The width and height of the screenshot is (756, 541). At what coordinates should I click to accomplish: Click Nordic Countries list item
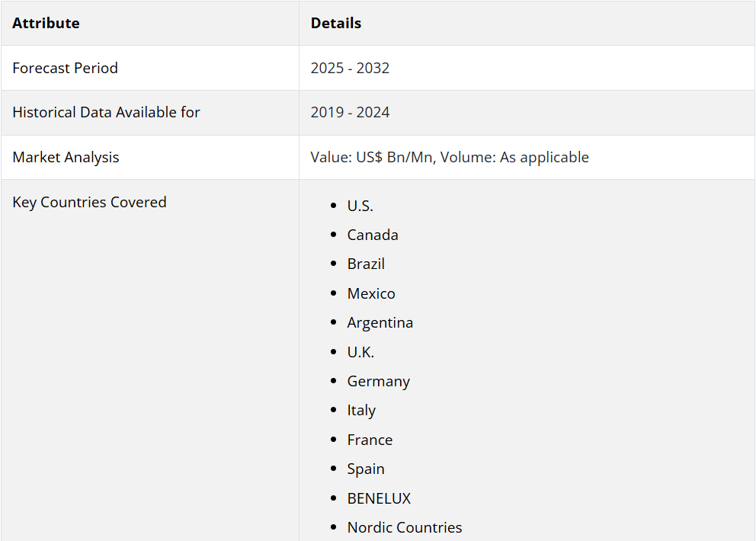tap(405, 527)
